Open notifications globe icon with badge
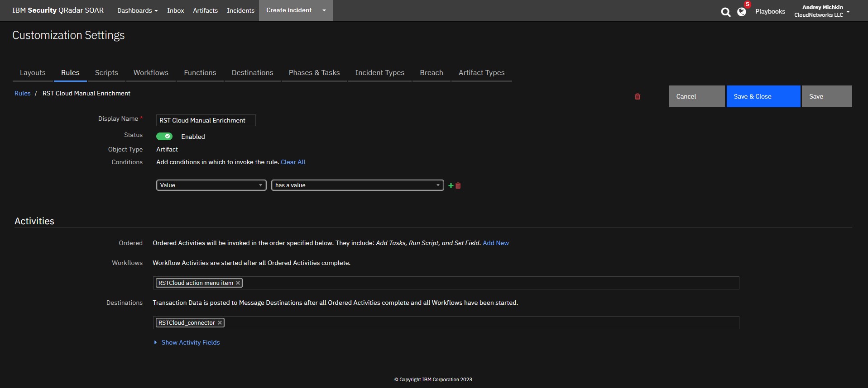 (x=742, y=12)
